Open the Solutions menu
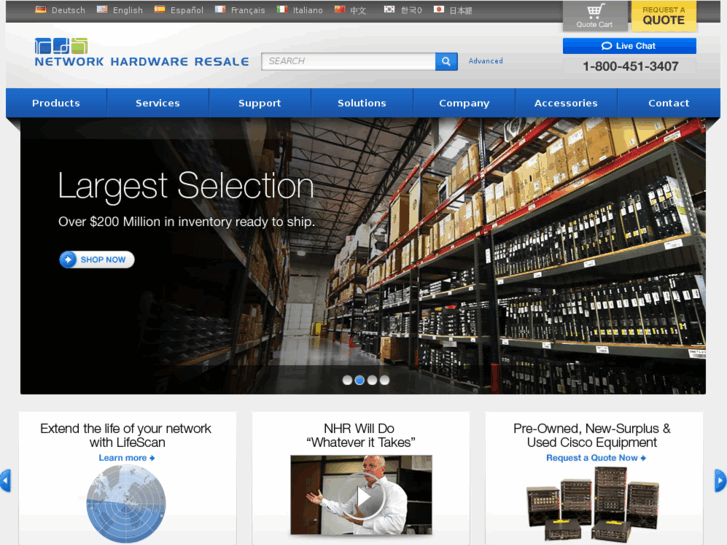Viewport: 727px width, 545px height. click(362, 103)
